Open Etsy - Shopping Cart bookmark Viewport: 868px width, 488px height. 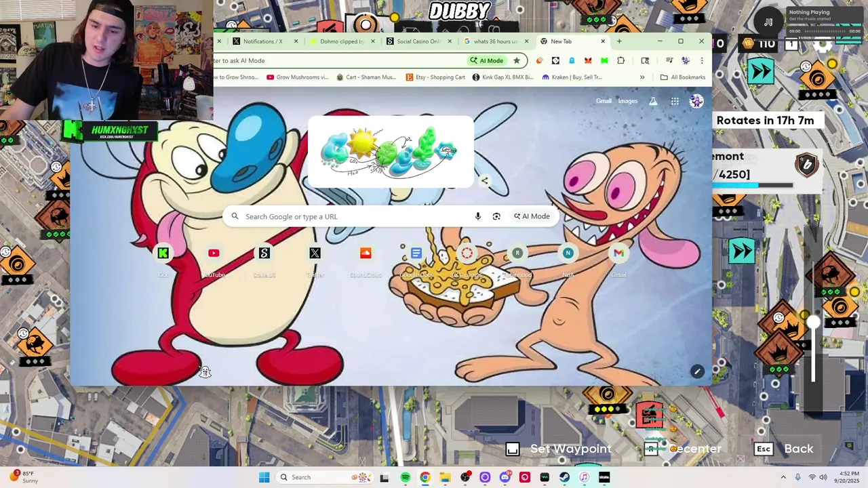[435, 77]
